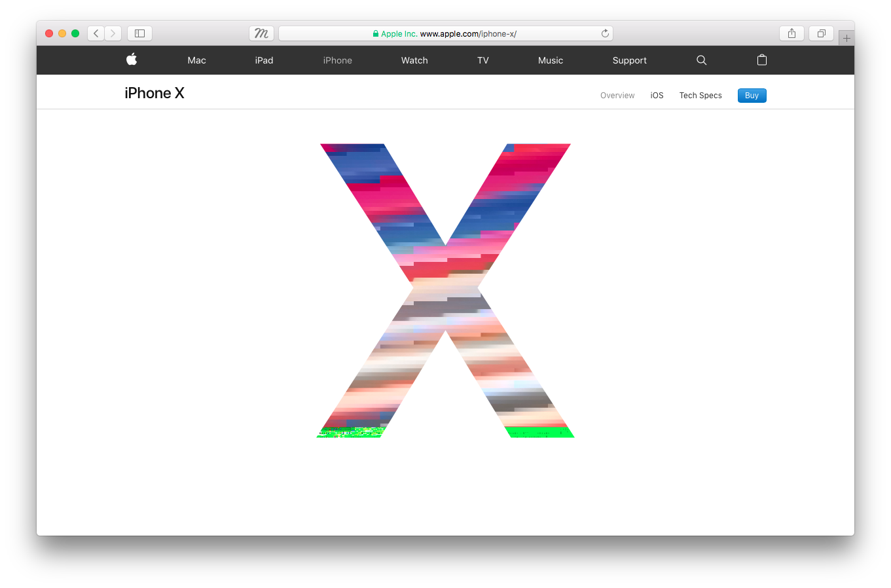Image resolution: width=891 pixels, height=588 pixels.
Task: Go back with the Safari back arrow
Action: pyautogui.click(x=96, y=33)
